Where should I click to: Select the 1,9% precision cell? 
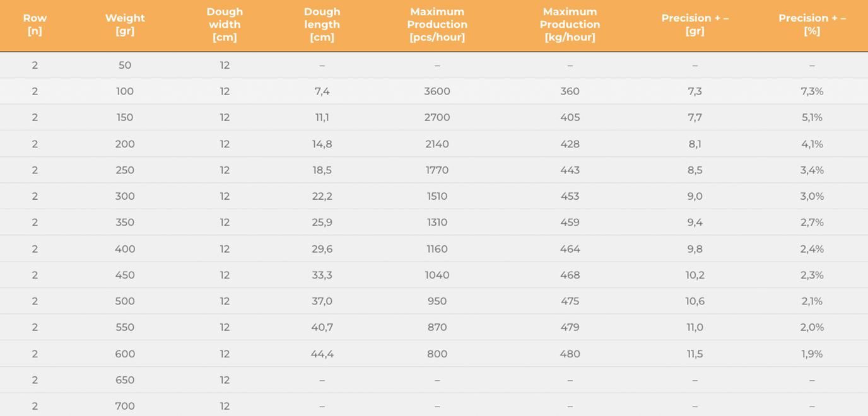[812, 354]
